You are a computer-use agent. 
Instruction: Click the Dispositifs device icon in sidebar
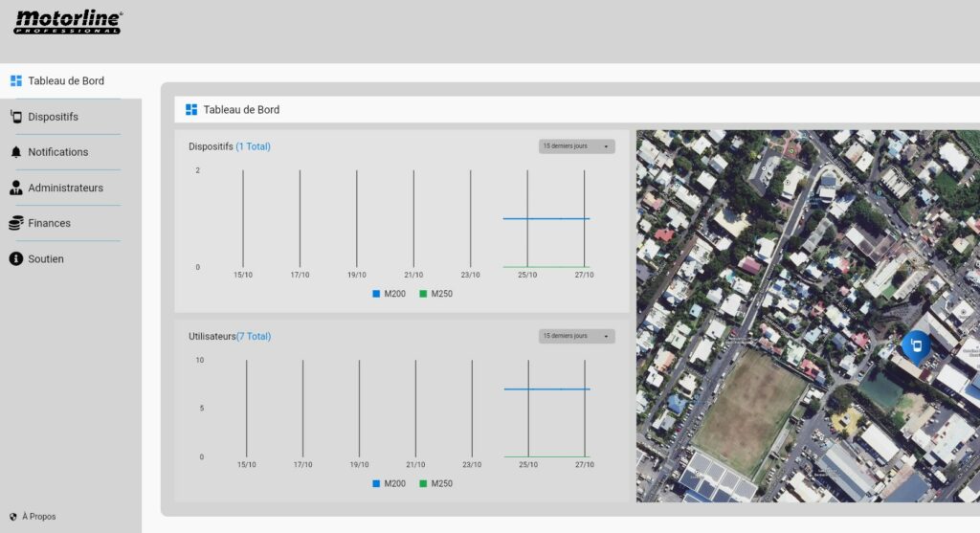point(15,117)
